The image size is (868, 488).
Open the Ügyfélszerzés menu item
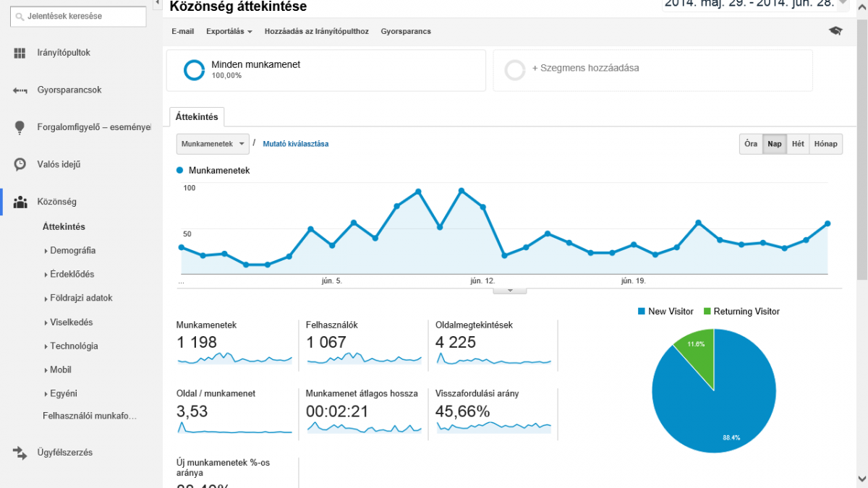[x=64, y=453]
